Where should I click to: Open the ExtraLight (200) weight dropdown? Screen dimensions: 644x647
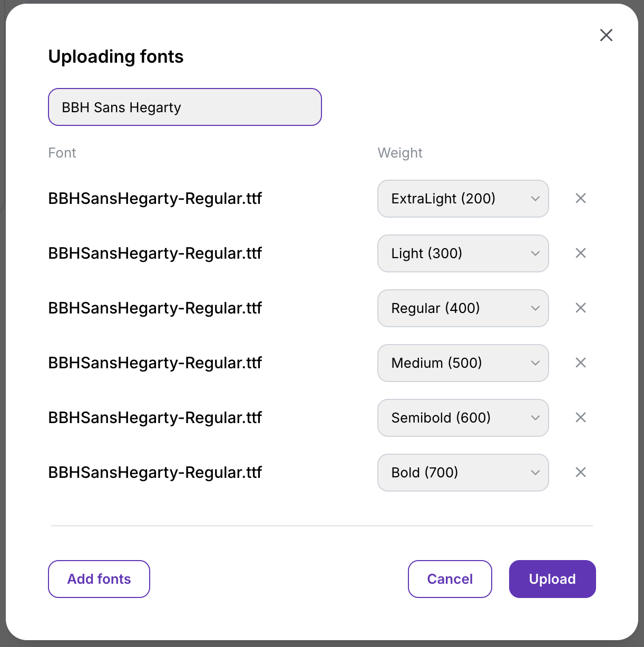click(463, 199)
